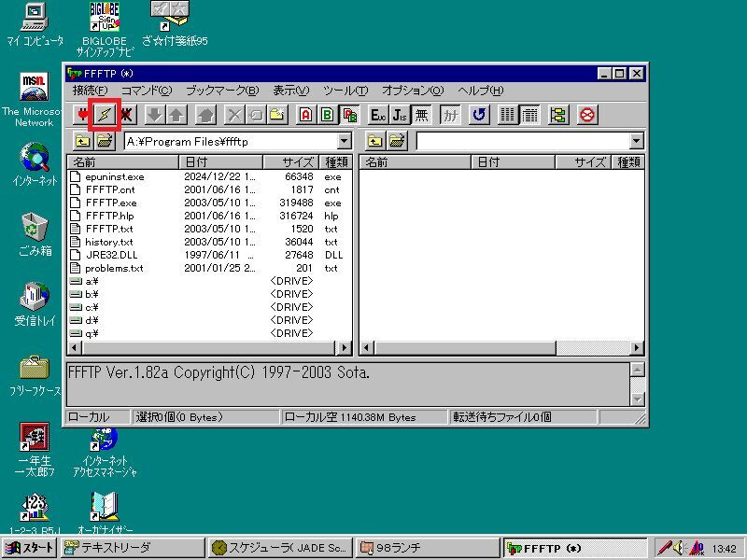747x560 pixels.
Task: Click the Mirror Upload toolbar icon
Action: 205,115
